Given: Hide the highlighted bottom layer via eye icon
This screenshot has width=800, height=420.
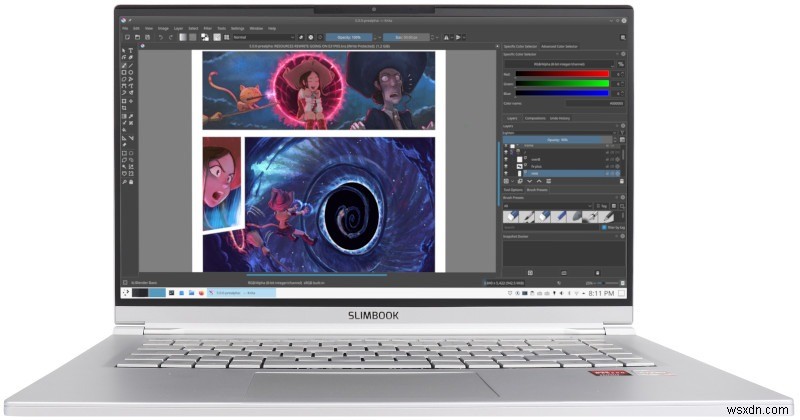Looking at the screenshot, I should (x=506, y=174).
